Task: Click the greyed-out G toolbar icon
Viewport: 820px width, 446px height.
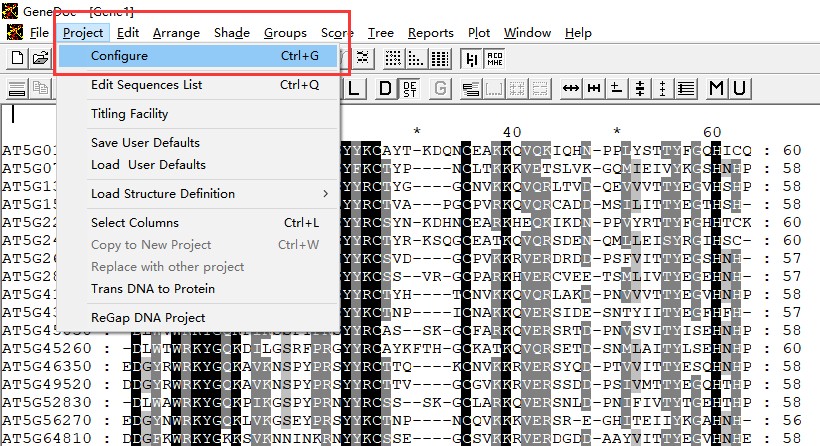Action: [440, 89]
